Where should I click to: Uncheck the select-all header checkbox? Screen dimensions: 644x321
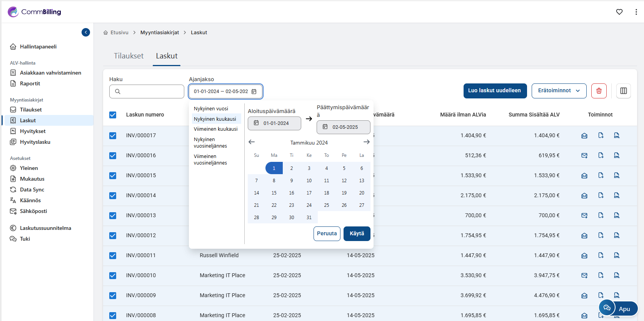(x=113, y=115)
